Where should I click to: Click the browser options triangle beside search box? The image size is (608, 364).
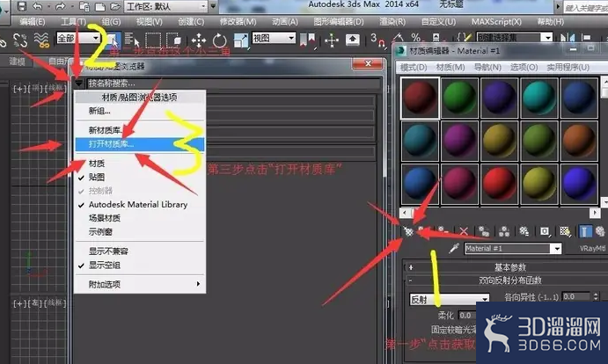click(78, 83)
